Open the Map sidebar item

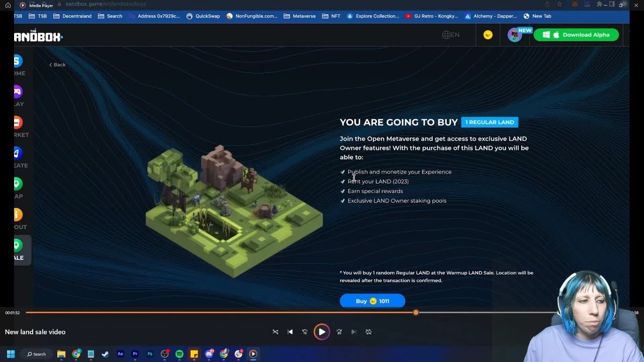click(19, 189)
